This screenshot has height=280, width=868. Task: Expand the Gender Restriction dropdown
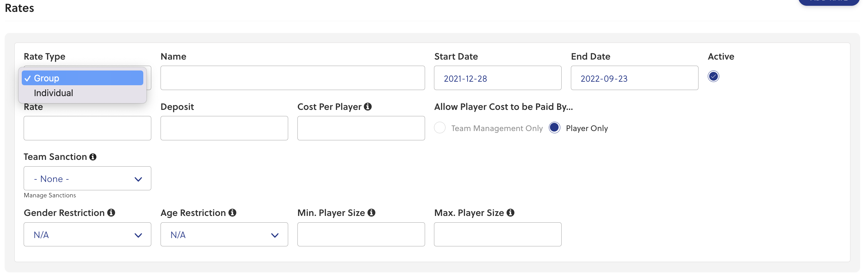click(x=87, y=235)
